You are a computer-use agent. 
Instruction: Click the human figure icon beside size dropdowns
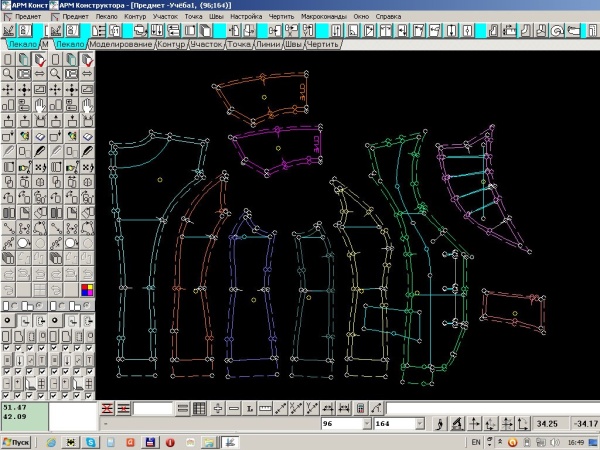coord(440,424)
